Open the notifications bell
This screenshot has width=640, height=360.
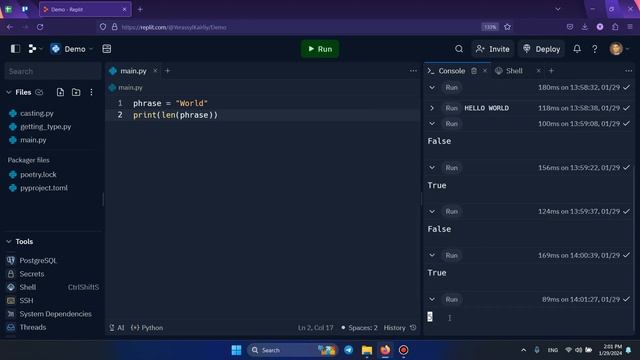[577, 49]
